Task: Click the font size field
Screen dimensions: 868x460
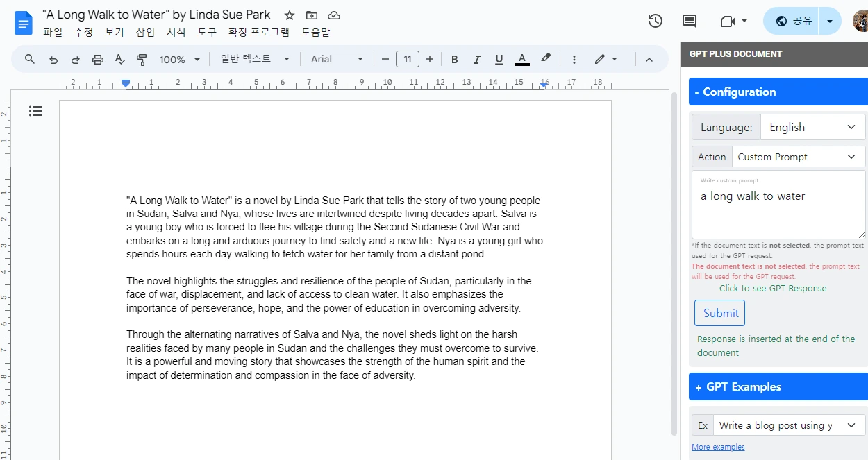Action: 408,59
